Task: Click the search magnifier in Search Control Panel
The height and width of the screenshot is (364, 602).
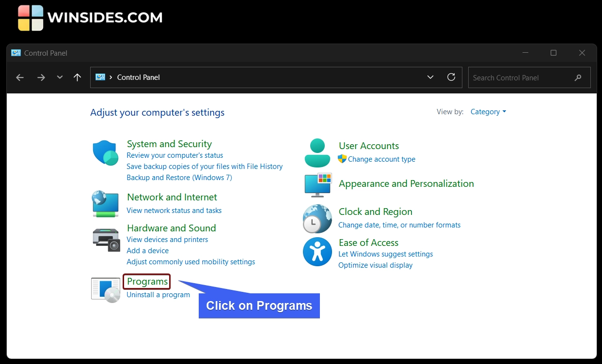Action: pyautogui.click(x=578, y=77)
